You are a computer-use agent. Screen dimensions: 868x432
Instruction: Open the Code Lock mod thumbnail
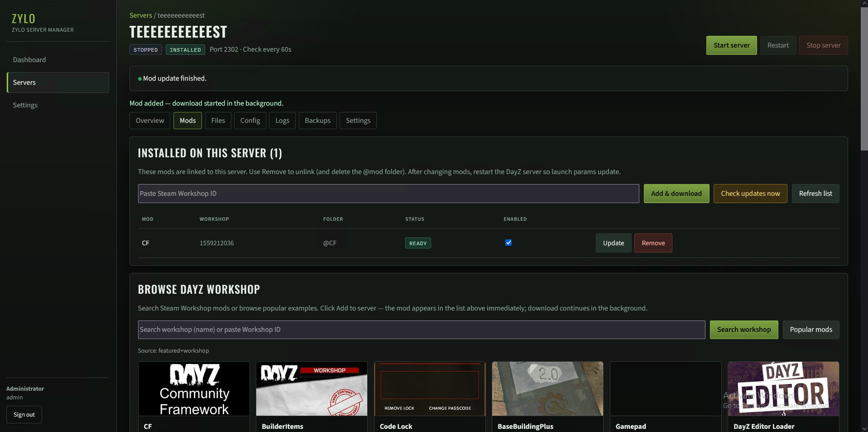tap(430, 389)
